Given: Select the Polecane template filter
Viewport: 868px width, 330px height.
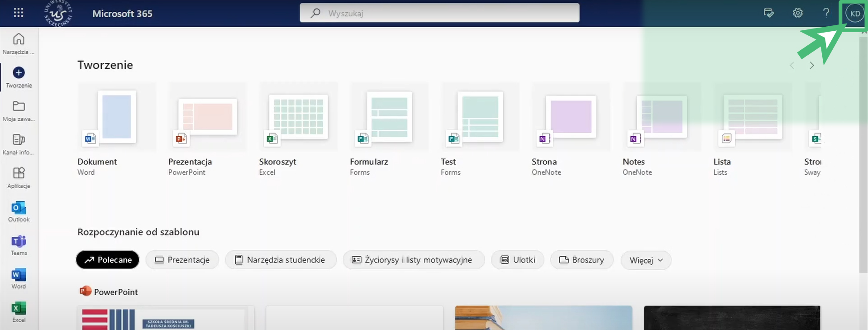Looking at the screenshot, I should click(x=108, y=260).
